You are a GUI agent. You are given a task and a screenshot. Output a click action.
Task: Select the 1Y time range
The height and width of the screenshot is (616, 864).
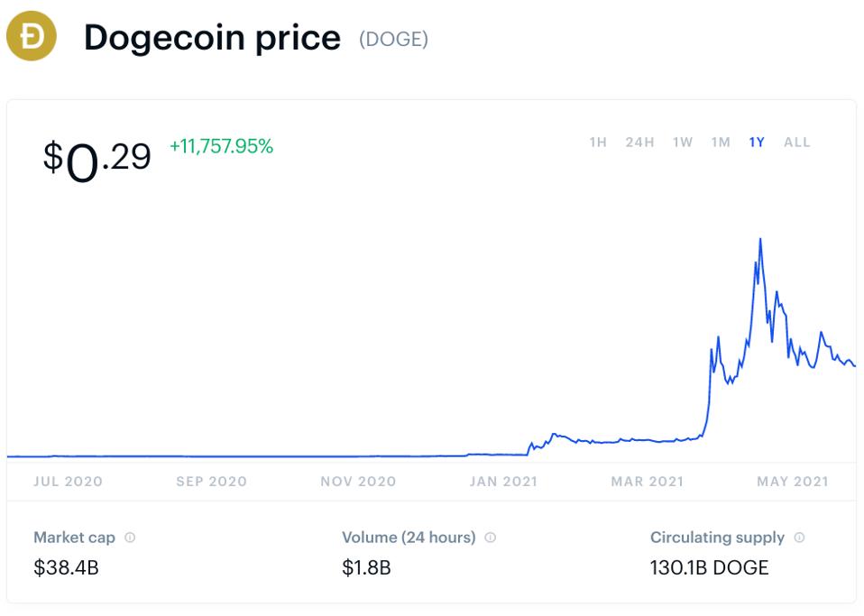tap(757, 143)
